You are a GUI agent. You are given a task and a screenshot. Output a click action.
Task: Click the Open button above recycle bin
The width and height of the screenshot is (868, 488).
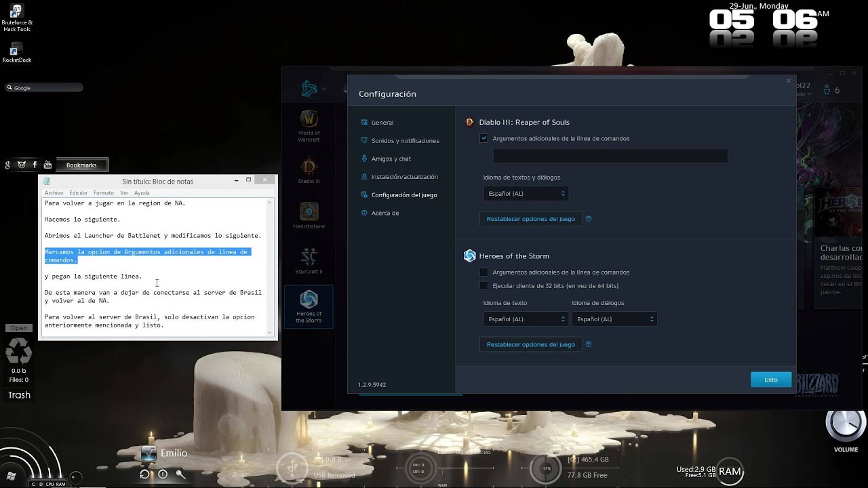[18, 328]
